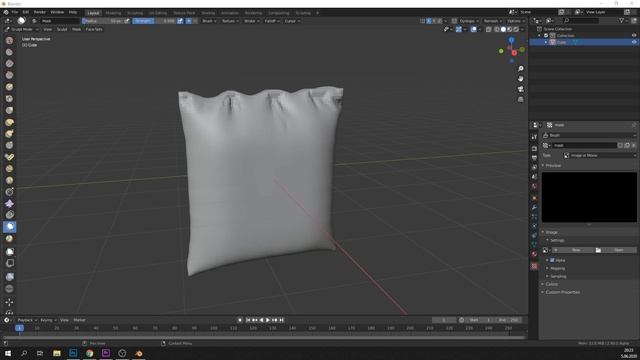Viewport: 640px width, 360px height.
Task: Select rendered viewport shading icon
Action: (516, 29)
